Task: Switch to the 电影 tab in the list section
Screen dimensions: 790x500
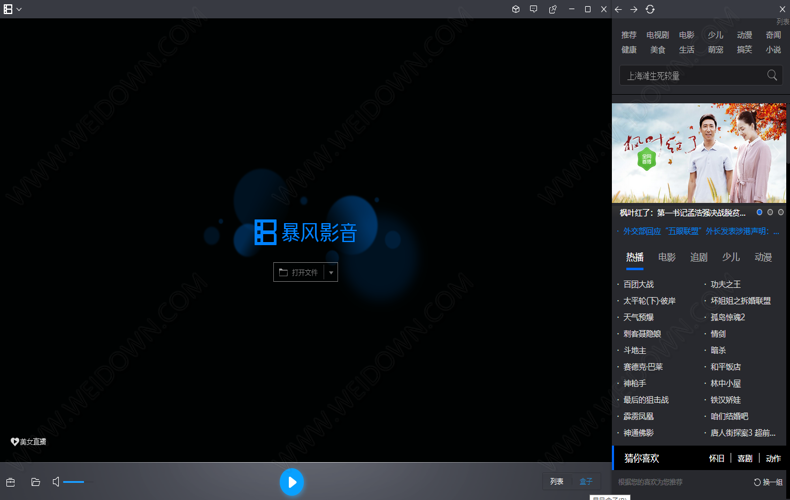Action: tap(667, 258)
